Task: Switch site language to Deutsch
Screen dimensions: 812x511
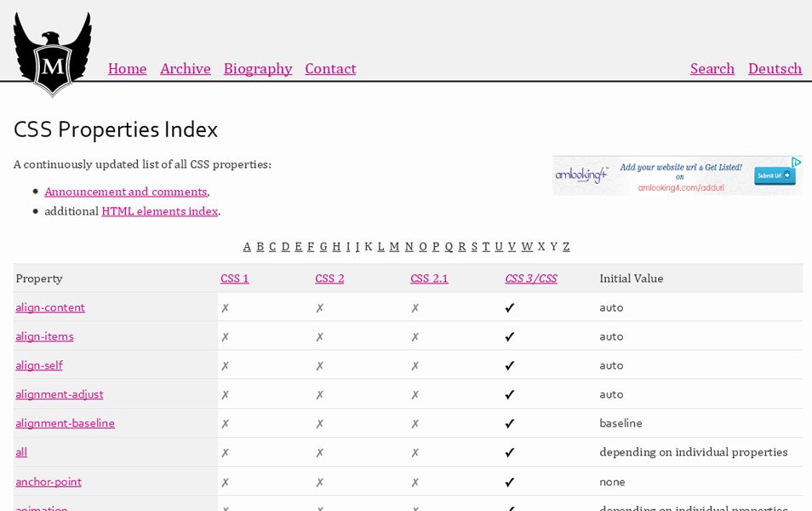Action: 775,69
